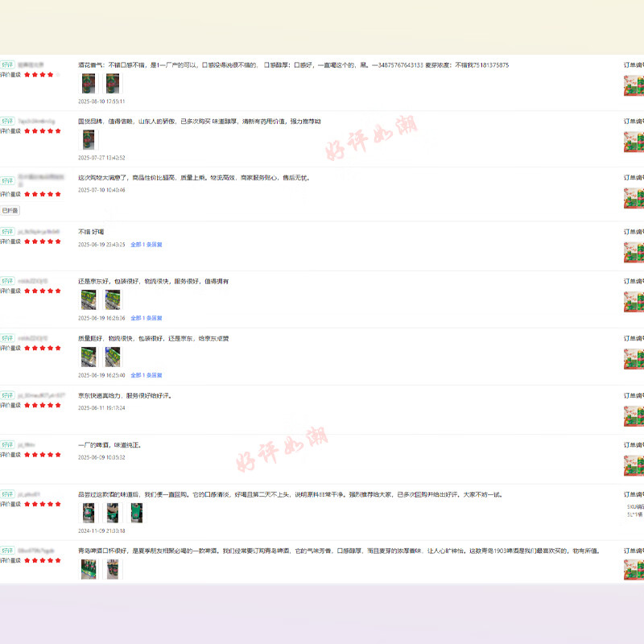The width and height of the screenshot is (644, 644).
Task: Click the 已折叠 folded tag
Action: coord(10,210)
